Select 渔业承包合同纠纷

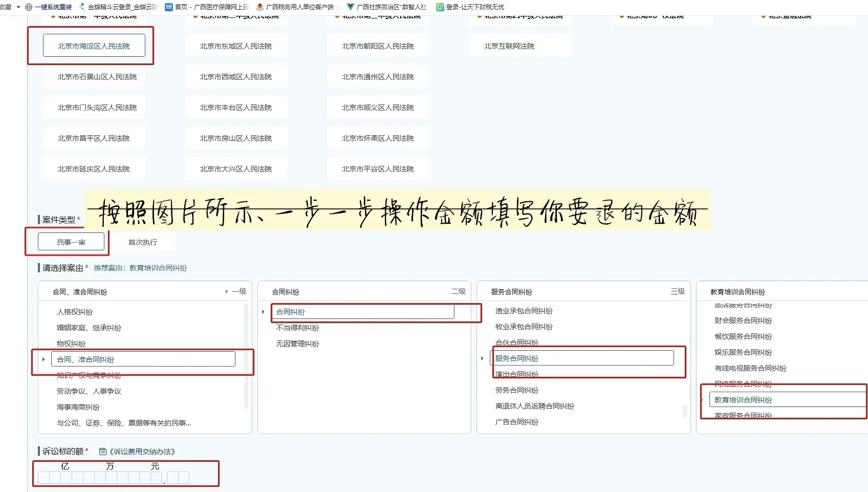tap(524, 311)
